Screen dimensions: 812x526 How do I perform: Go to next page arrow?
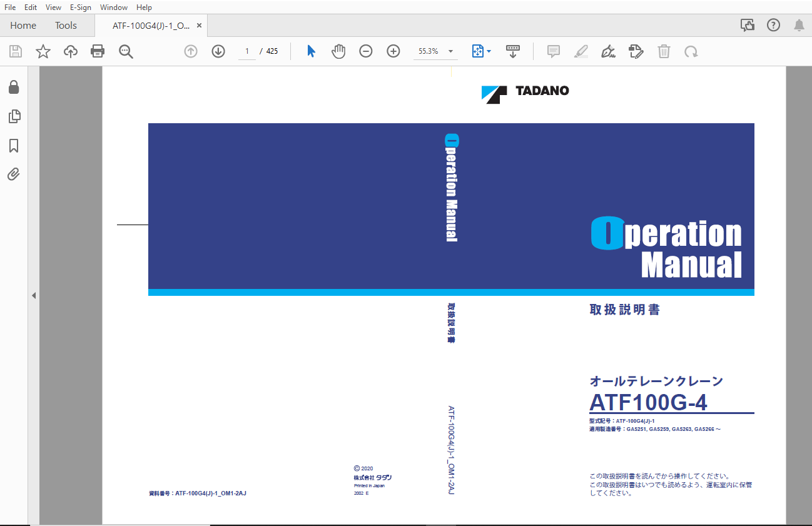point(218,51)
